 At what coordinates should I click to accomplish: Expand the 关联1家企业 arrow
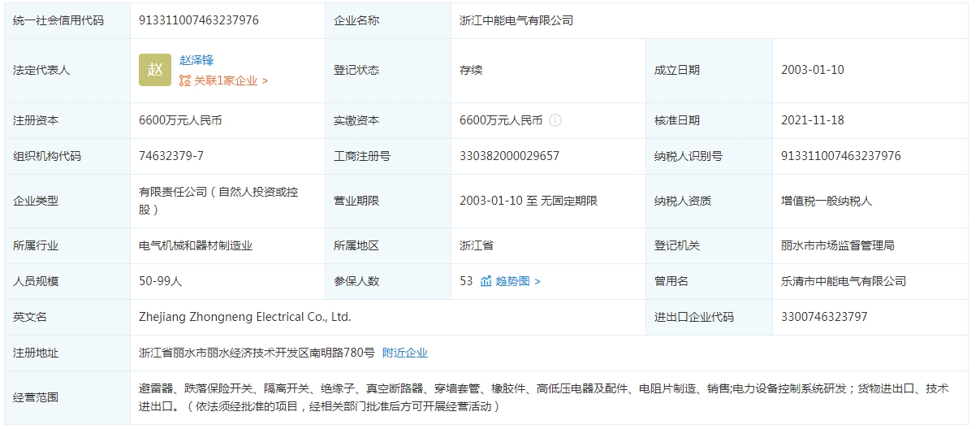[x=266, y=80]
